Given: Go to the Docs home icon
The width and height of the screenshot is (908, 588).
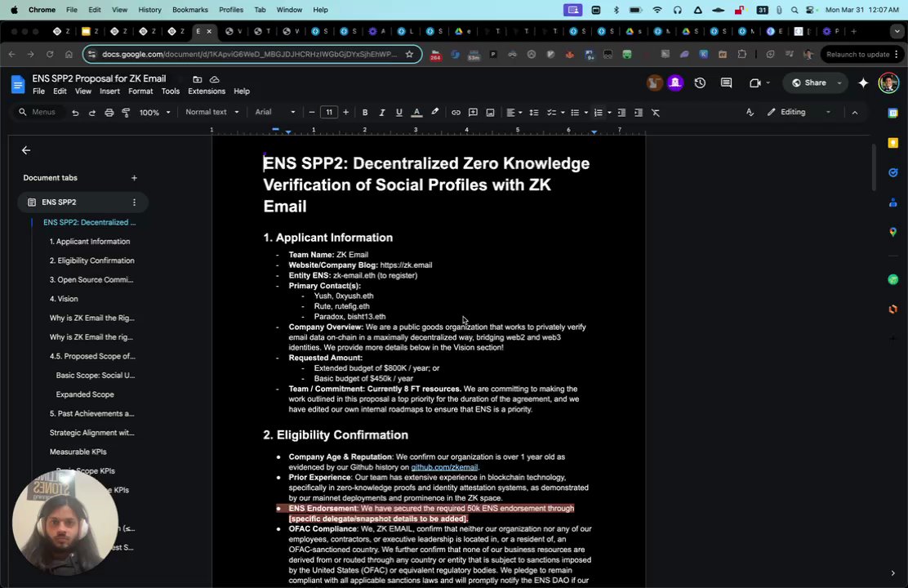Looking at the screenshot, I should [18, 85].
